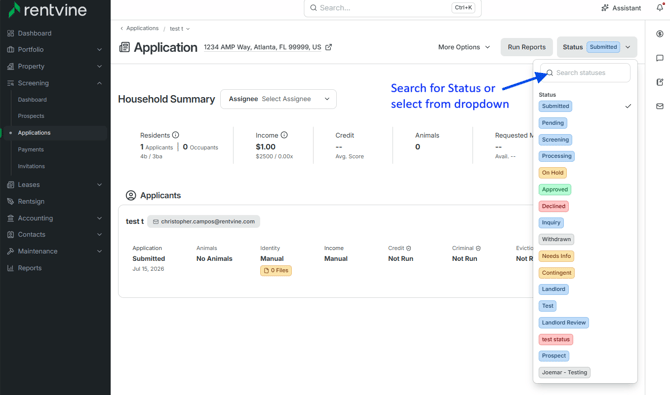The width and height of the screenshot is (670, 395).
Task: Click the top global Search field
Action: [392, 8]
